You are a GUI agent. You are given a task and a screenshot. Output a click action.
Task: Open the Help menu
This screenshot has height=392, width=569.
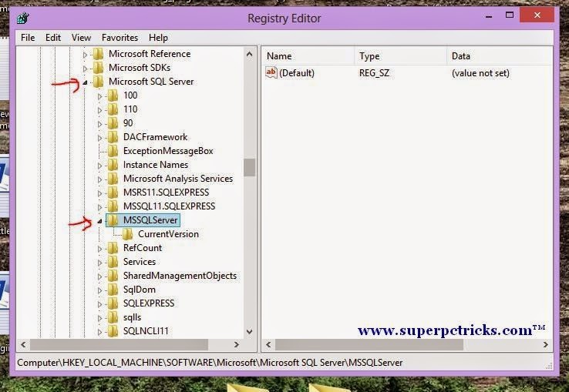pyautogui.click(x=158, y=38)
